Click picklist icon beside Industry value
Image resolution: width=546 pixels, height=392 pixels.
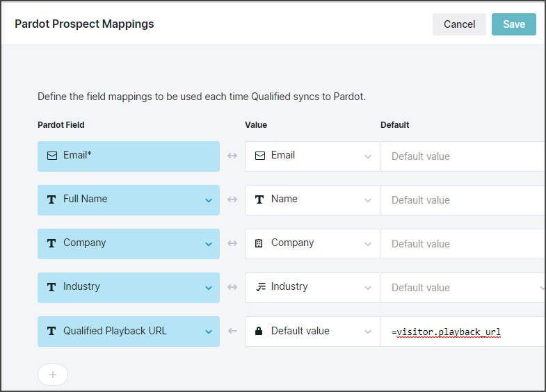point(260,287)
